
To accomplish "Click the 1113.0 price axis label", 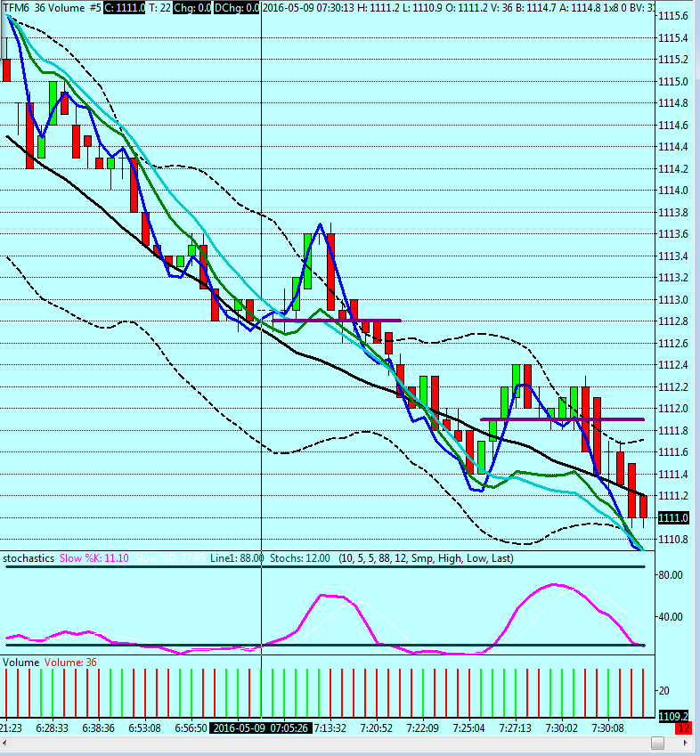I will click(673, 300).
